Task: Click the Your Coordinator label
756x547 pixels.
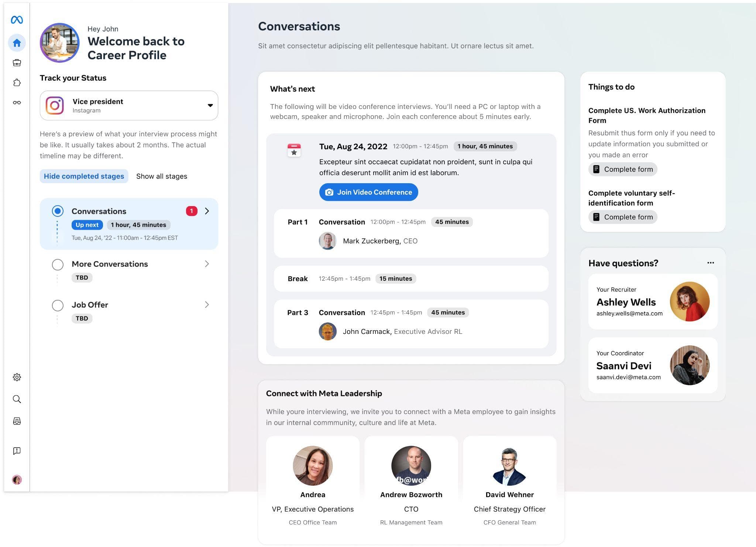Action: [620, 353]
